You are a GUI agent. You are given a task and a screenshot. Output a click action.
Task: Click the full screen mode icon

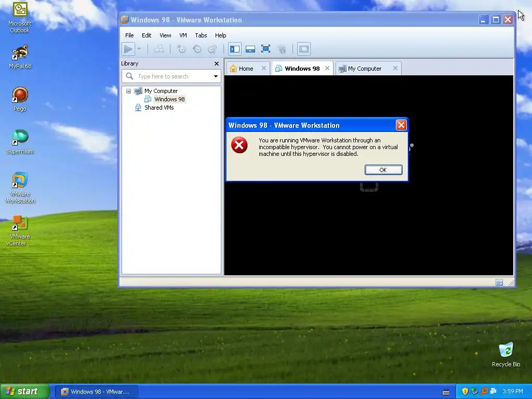265,49
